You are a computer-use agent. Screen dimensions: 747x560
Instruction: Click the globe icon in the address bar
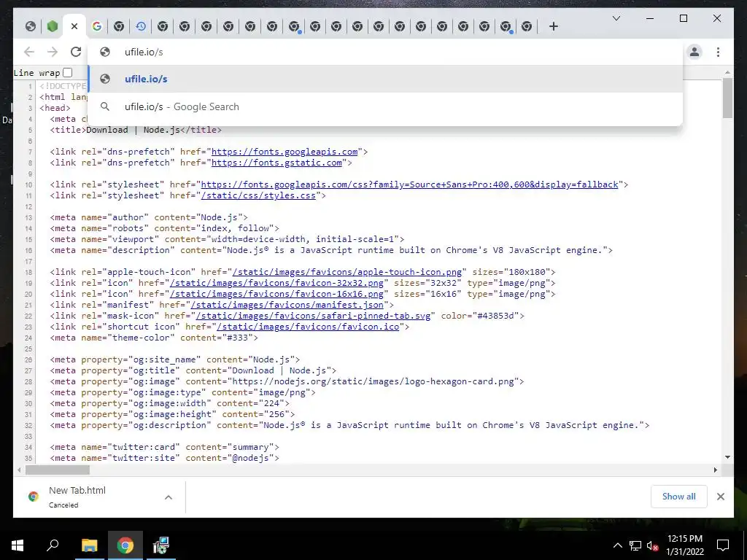[105, 52]
